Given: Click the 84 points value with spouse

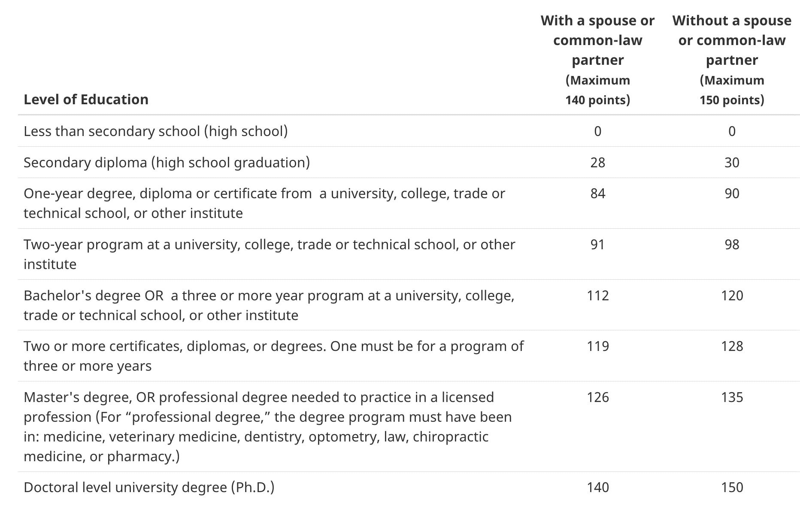Looking at the screenshot, I should [x=597, y=193].
